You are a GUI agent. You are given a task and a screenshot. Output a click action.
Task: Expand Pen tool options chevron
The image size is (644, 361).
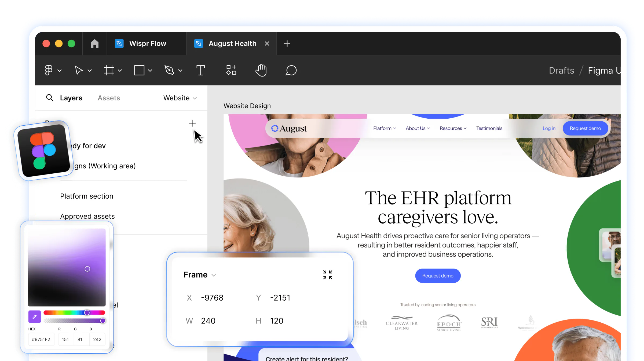pyautogui.click(x=180, y=71)
